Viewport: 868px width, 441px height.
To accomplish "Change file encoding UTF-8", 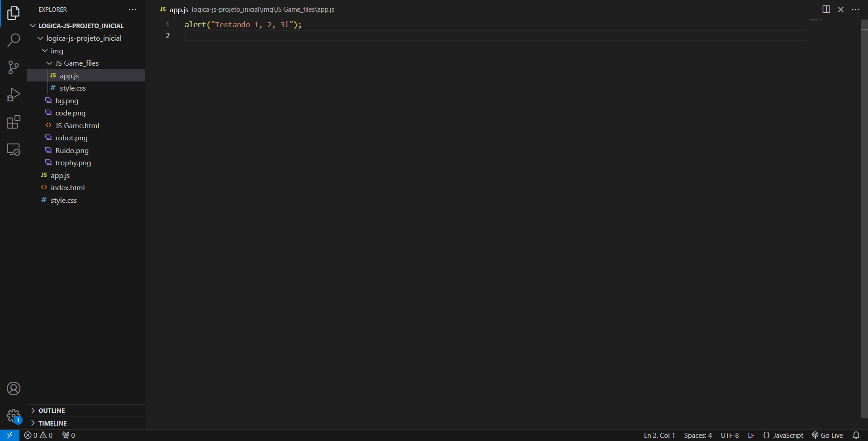I will [x=730, y=435].
